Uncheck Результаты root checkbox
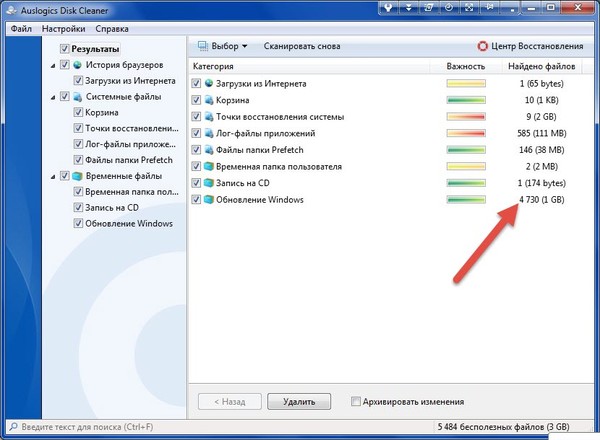600x440 pixels. (x=64, y=49)
